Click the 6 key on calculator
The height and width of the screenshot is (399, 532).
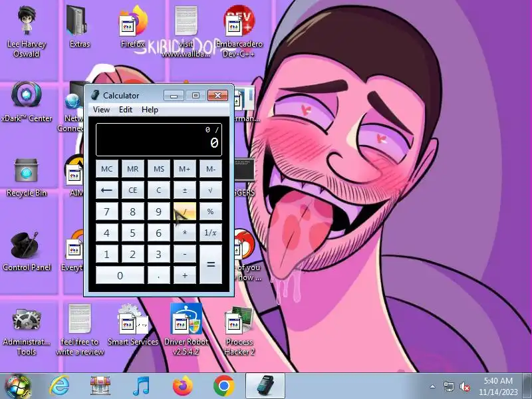[159, 233]
